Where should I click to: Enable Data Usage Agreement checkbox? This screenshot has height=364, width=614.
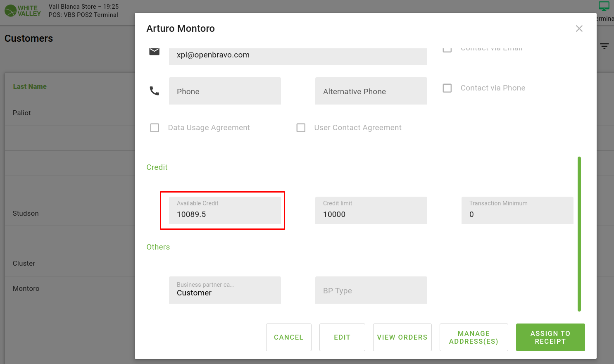(155, 128)
